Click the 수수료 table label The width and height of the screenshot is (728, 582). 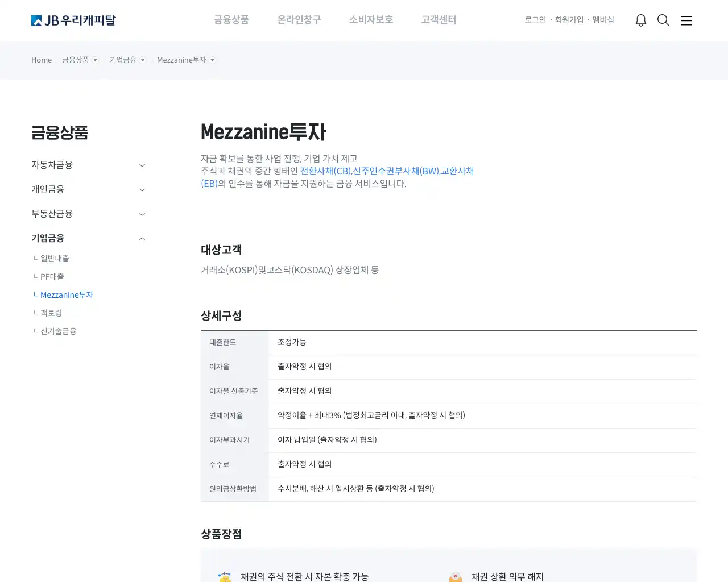(219, 464)
